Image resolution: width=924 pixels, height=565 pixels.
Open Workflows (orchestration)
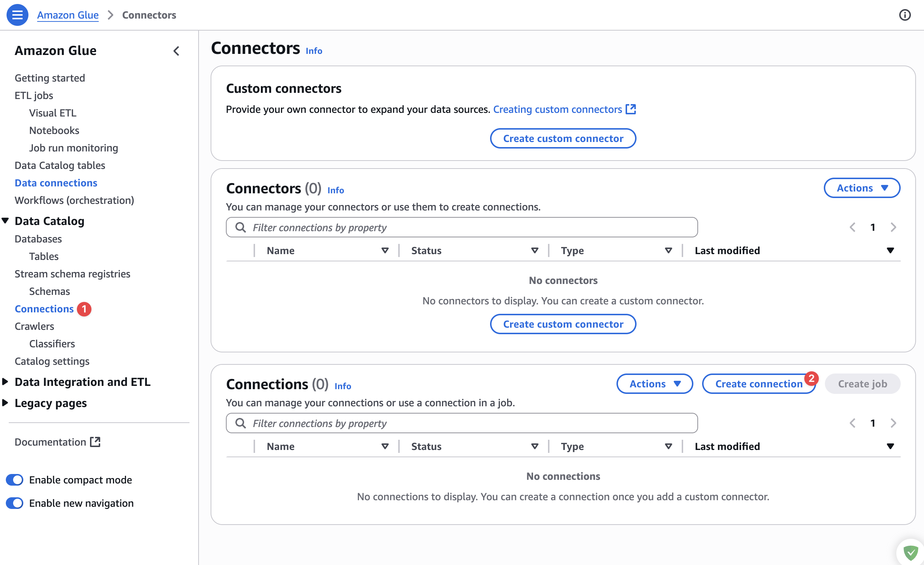[74, 201]
